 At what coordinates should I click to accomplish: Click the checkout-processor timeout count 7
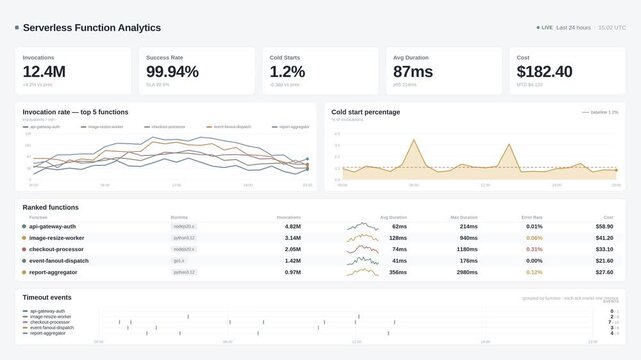point(610,322)
